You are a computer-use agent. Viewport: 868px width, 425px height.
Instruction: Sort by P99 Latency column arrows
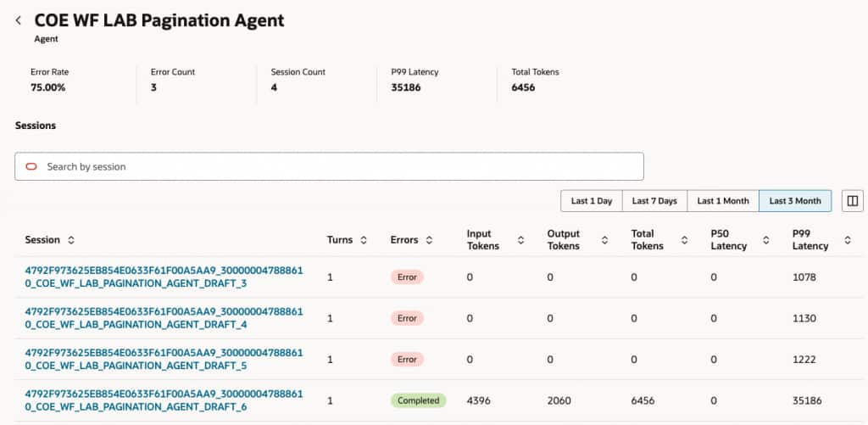848,240
